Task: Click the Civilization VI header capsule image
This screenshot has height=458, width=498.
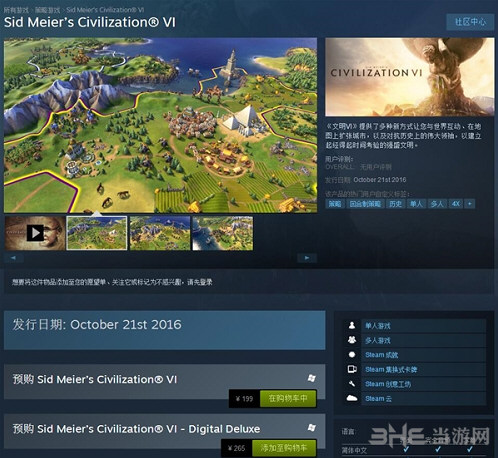Action: tap(410, 77)
